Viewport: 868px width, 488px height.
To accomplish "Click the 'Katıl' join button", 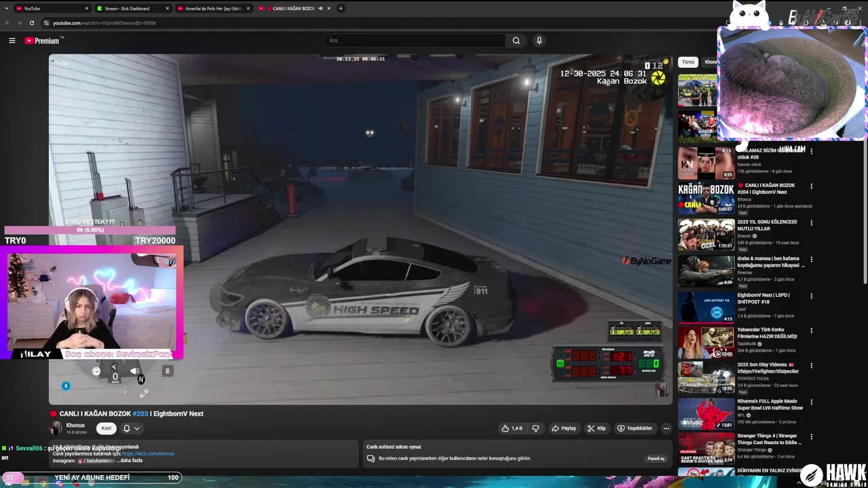I will (x=106, y=428).
